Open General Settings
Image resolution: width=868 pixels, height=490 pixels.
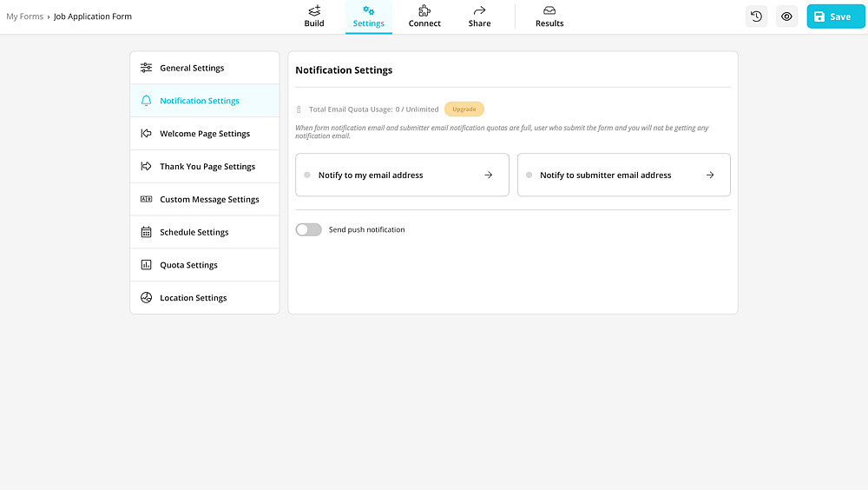[205, 68]
